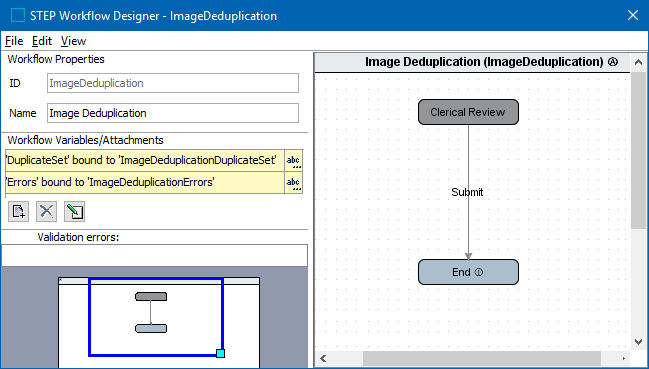Click the add new workflow variable icon
The image size is (649, 369).
(19, 211)
